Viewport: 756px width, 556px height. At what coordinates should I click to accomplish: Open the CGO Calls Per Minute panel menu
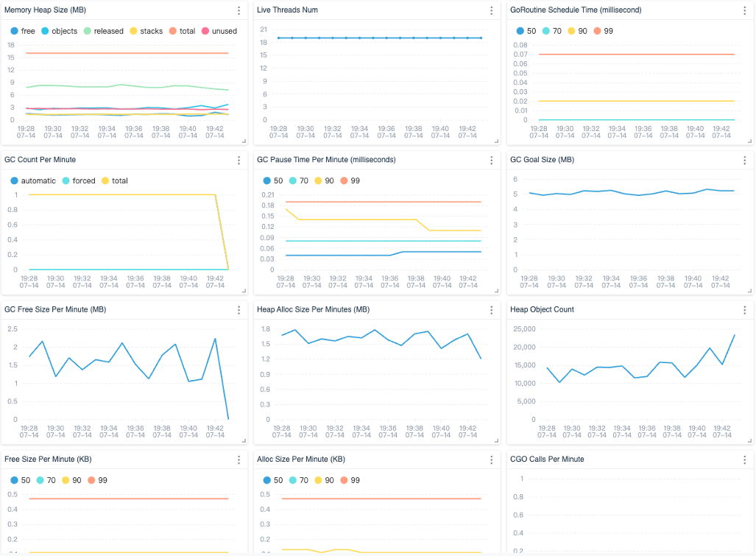coord(744,460)
